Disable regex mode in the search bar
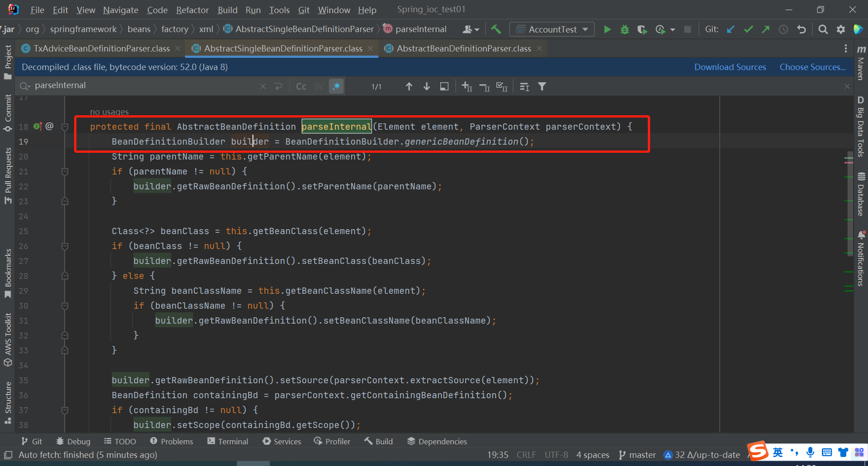868x466 pixels. point(336,86)
